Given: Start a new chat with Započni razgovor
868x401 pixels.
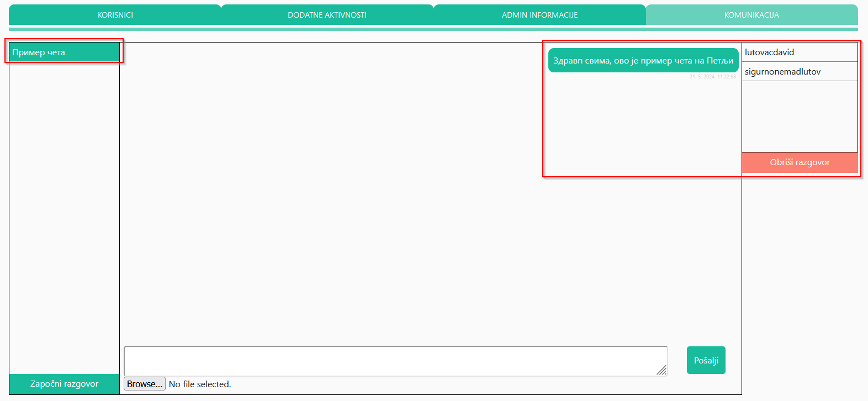Looking at the screenshot, I should 64,384.
